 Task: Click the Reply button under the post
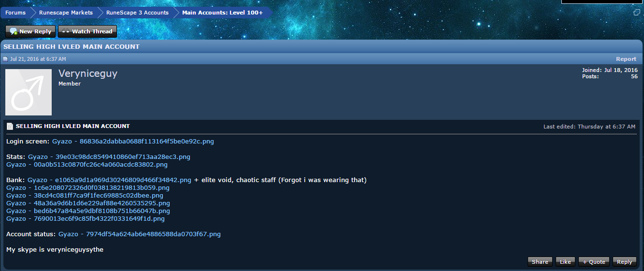coord(624,262)
